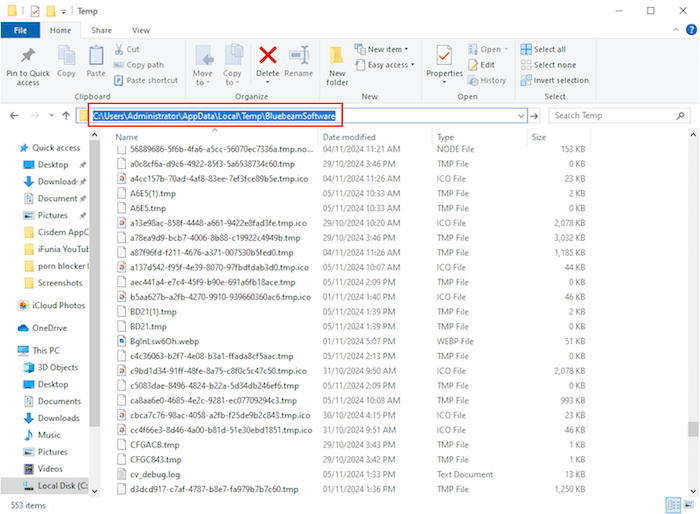Open Music in navigation pane
700x514 pixels.
[x=42, y=435]
